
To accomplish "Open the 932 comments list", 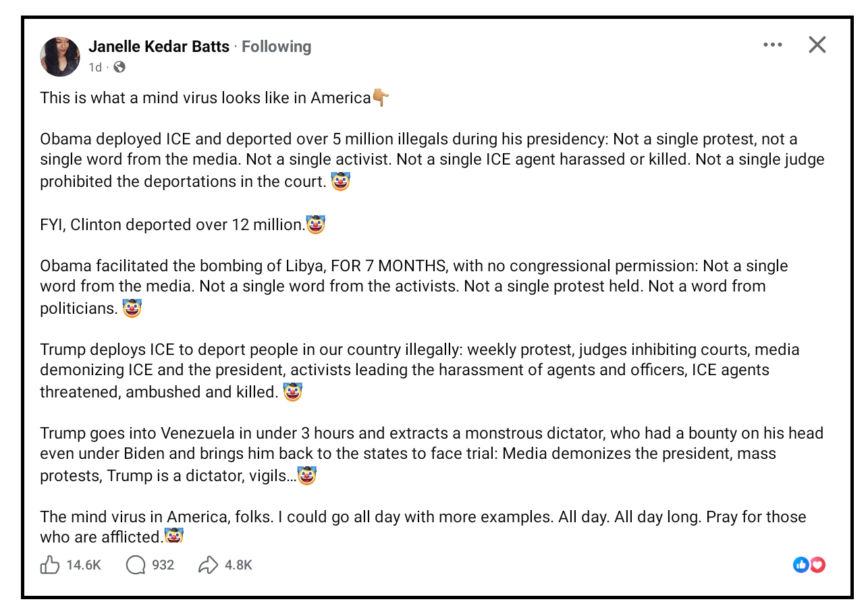I will [163, 565].
